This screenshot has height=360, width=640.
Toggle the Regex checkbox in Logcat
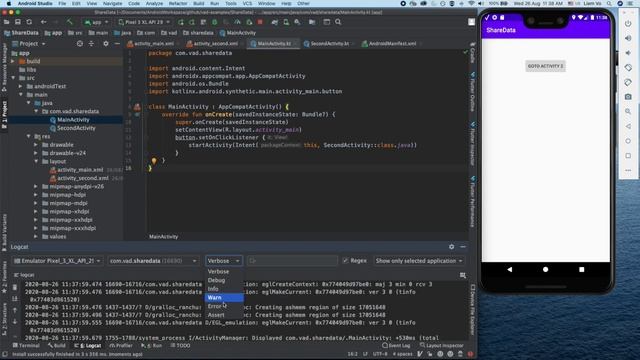(x=346, y=260)
